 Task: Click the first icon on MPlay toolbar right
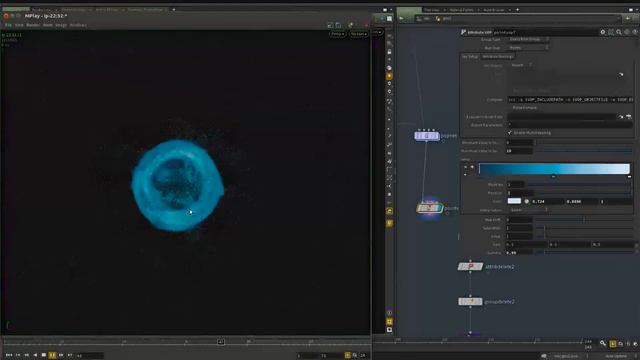[x=330, y=25]
